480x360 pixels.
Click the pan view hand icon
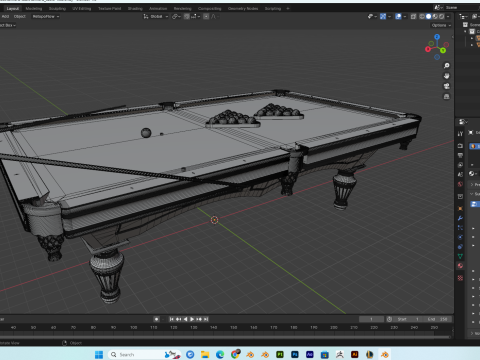point(447,76)
